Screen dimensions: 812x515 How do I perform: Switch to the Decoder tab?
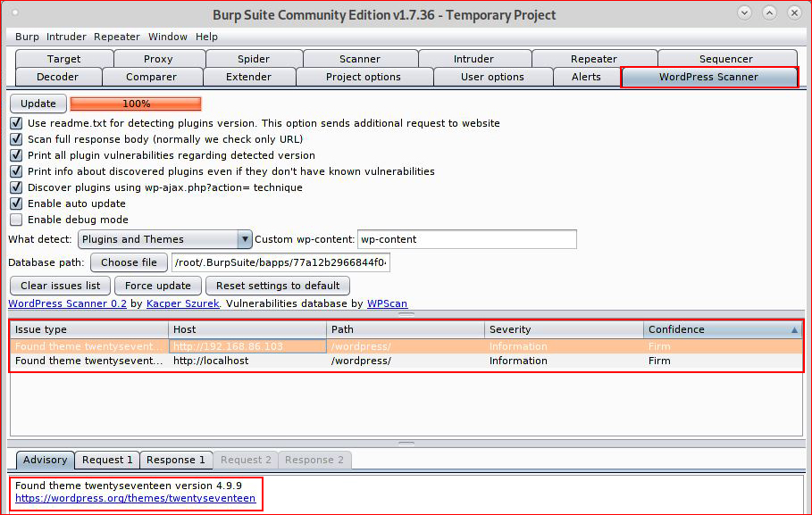(57, 77)
